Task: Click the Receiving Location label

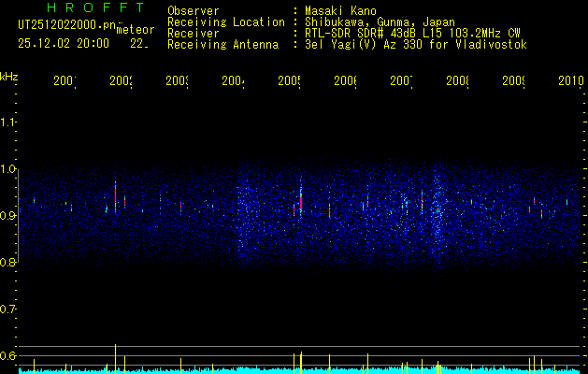Action: point(226,22)
